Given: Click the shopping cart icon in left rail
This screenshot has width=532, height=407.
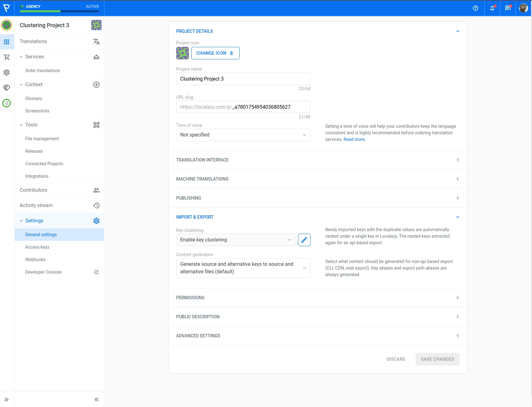Looking at the screenshot, I should pos(7,57).
